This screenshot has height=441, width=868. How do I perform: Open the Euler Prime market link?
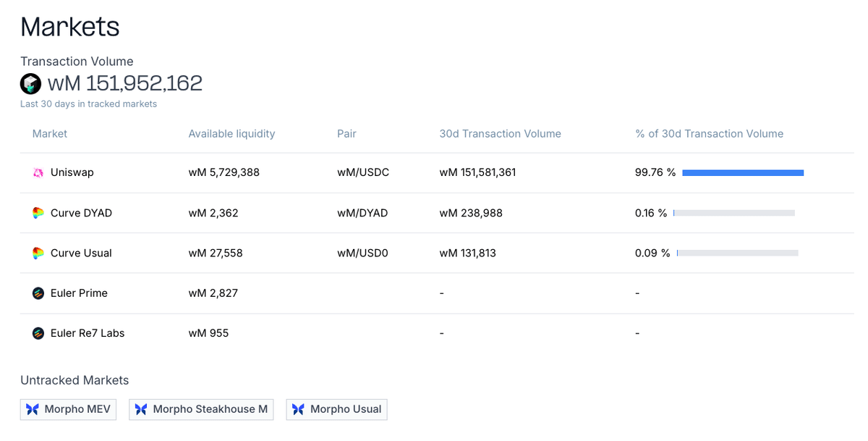(x=79, y=293)
